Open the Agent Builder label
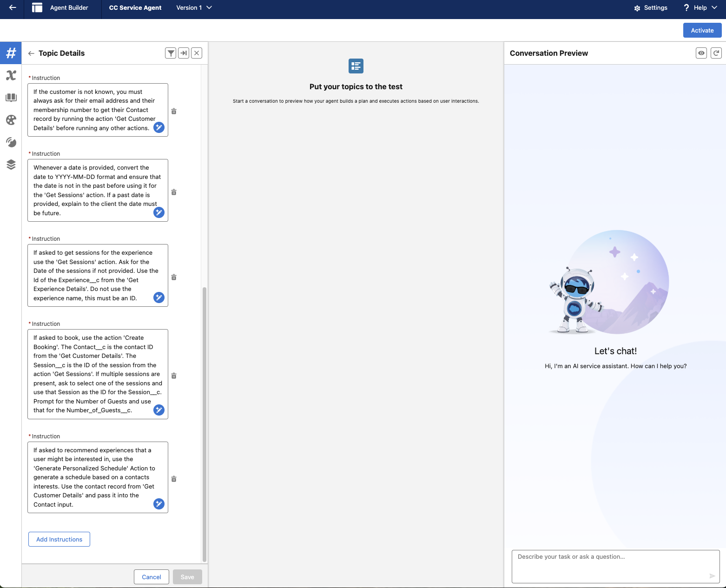The width and height of the screenshot is (726, 588). click(69, 7)
